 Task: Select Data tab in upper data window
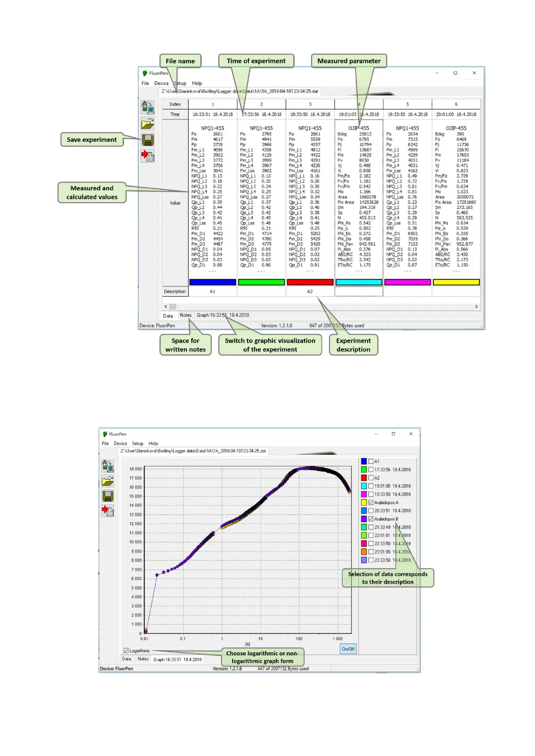coord(168,316)
